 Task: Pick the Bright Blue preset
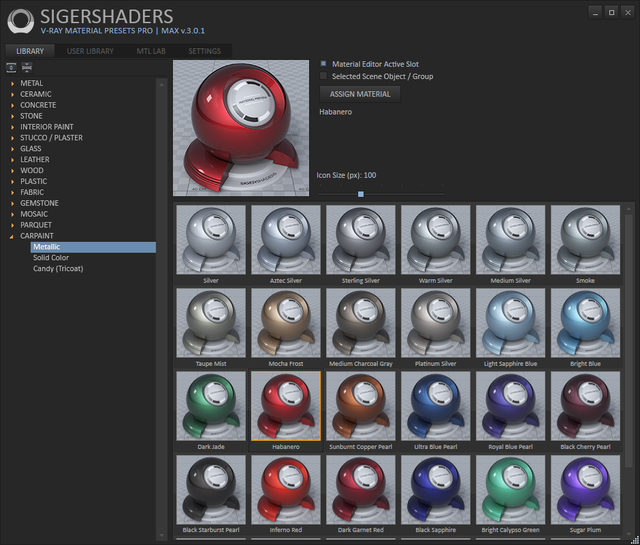pos(585,323)
